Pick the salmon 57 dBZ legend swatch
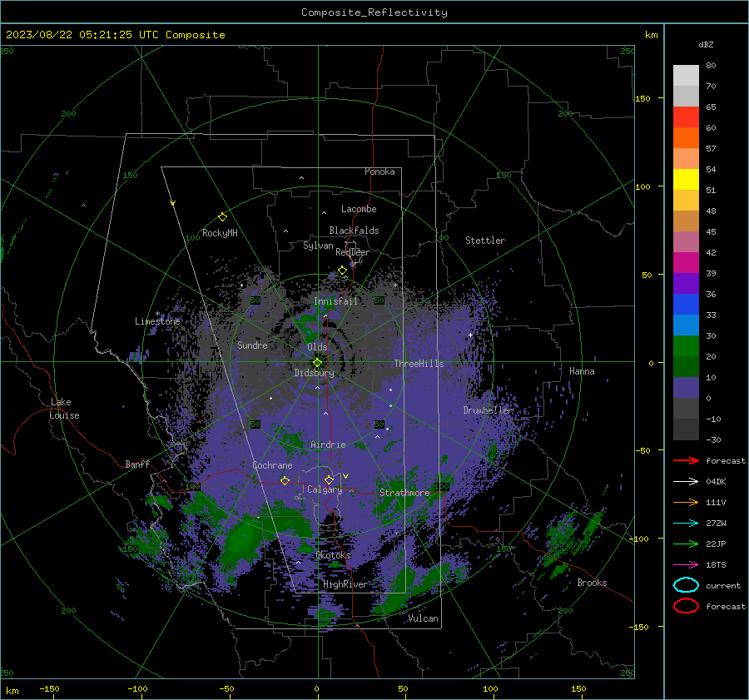749x700 pixels. [x=686, y=158]
